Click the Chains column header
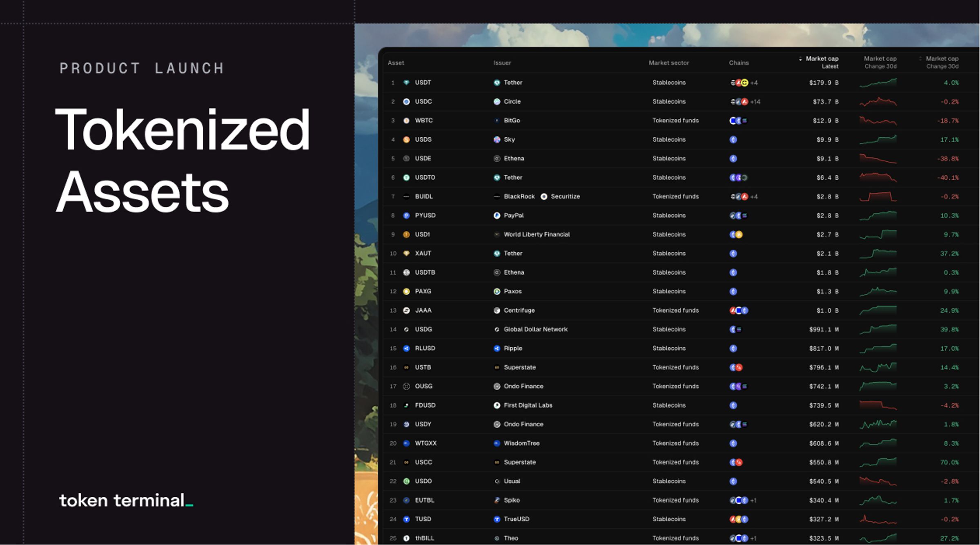Image resolution: width=980 pixels, height=545 pixels. point(739,63)
